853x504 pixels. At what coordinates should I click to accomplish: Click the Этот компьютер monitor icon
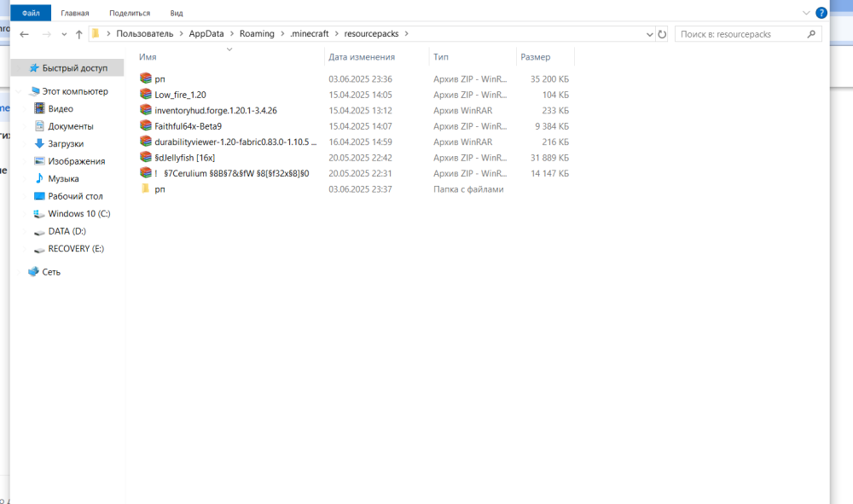click(x=34, y=91)
